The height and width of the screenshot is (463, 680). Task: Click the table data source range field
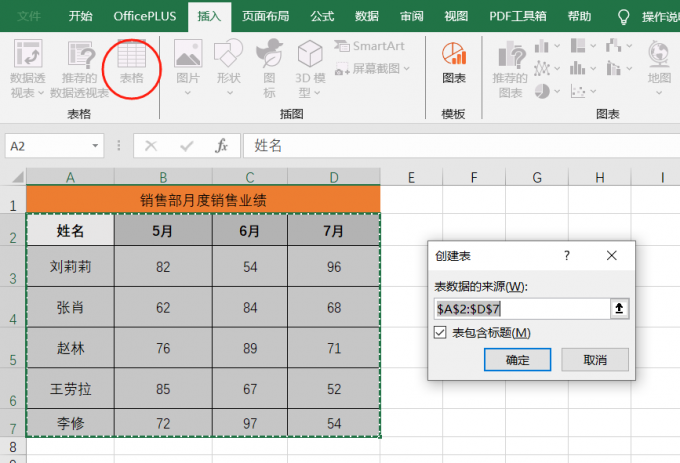point(522,309)
